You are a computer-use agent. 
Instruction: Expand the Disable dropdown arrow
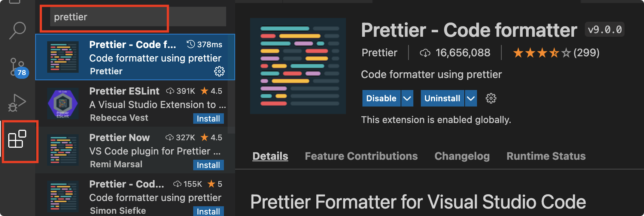[407, 98]
